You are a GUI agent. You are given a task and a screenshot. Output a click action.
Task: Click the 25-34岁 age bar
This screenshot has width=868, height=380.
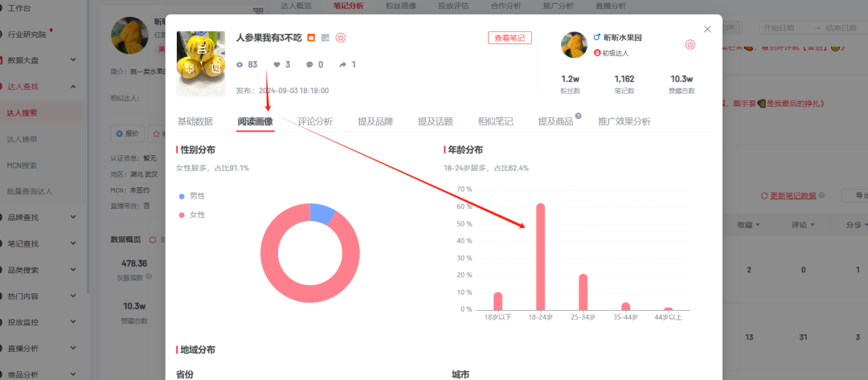[583, 292]
